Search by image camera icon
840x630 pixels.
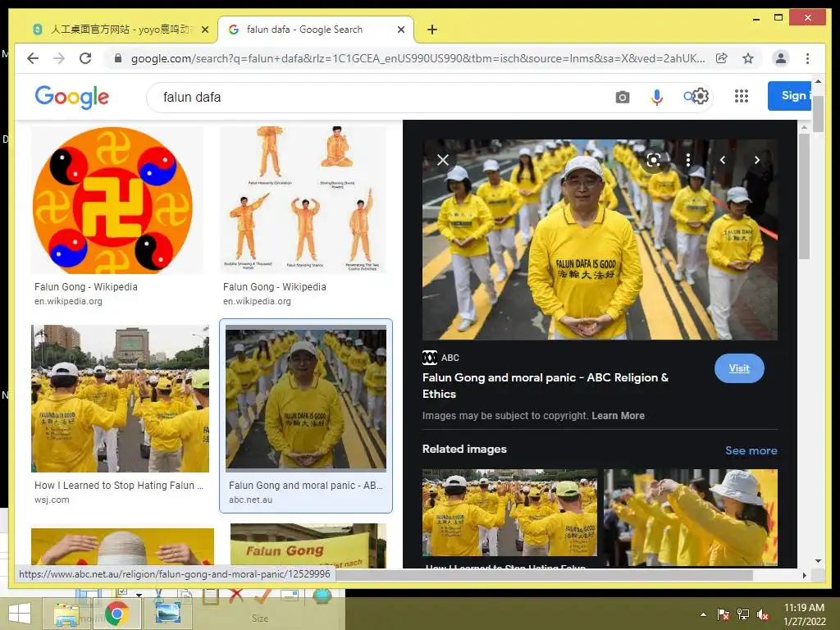coord(623,97)
